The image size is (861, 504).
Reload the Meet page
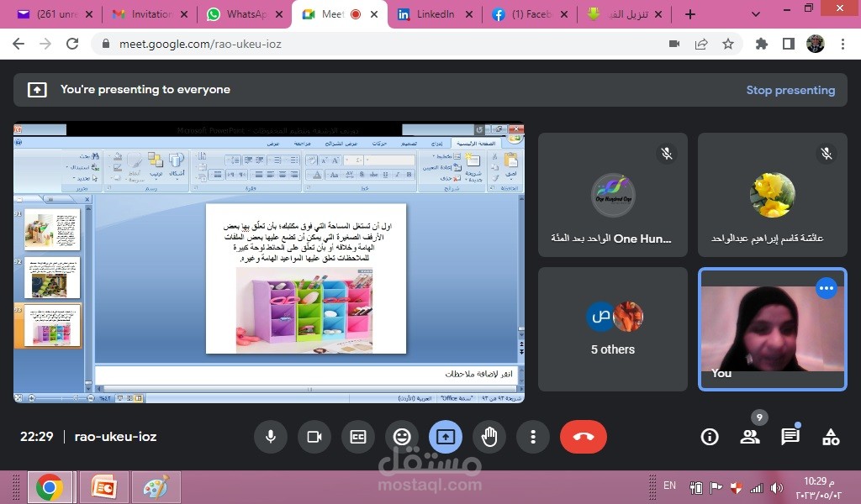[72, 44]
